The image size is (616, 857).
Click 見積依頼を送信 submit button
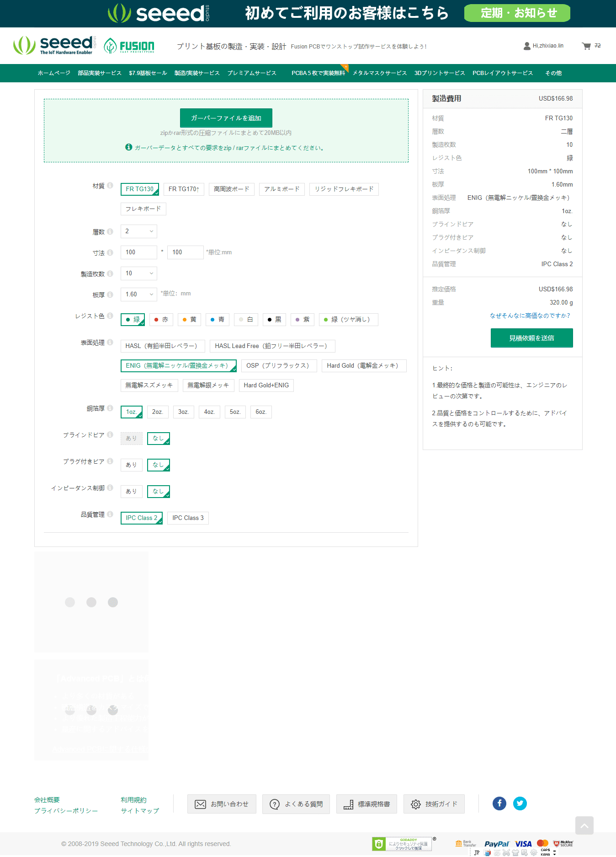pyautogui.click(x=532, y=338)
